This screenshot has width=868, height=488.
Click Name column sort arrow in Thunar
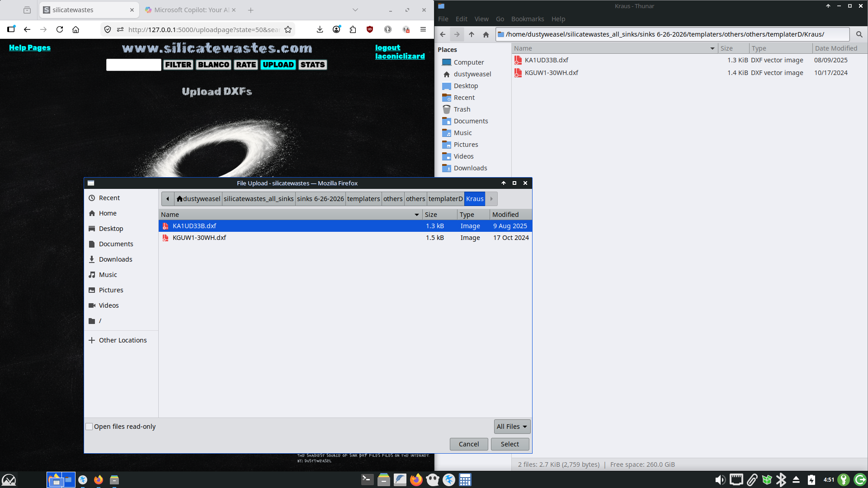click(712, 48)
